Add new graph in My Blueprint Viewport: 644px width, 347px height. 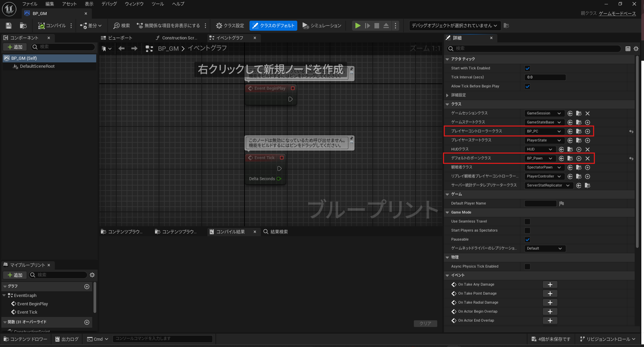[87, 287]
